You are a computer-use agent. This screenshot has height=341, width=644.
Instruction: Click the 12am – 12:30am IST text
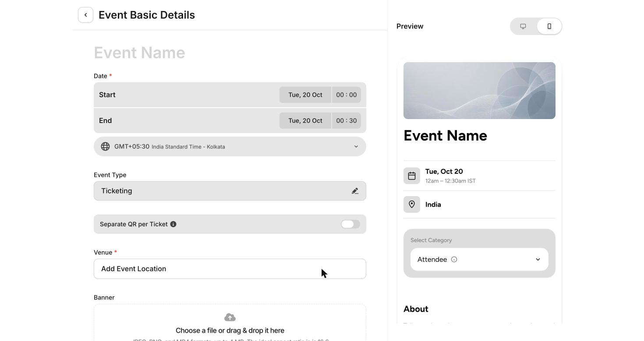pos(450,181)
